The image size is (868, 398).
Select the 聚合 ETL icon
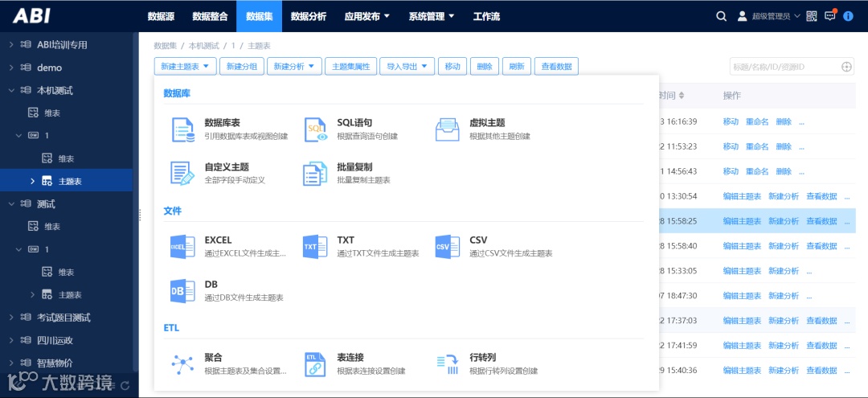tap(182, 364)
